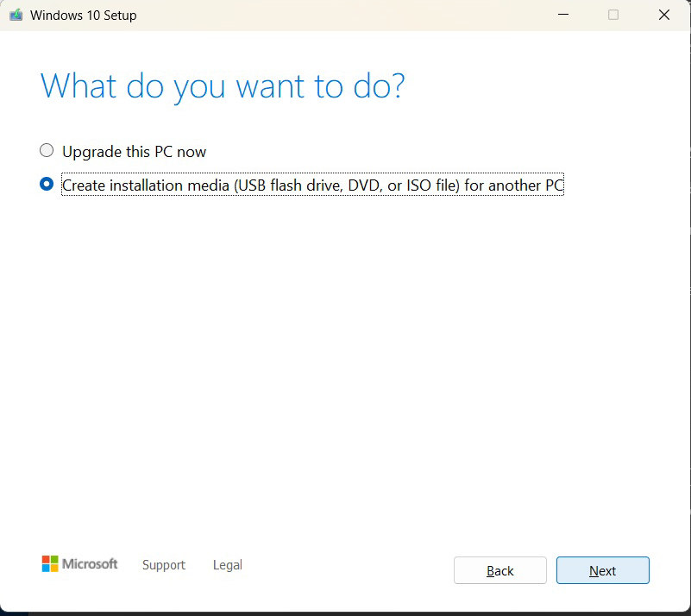Close the Windows 10 Setup window

click(664, 15)
